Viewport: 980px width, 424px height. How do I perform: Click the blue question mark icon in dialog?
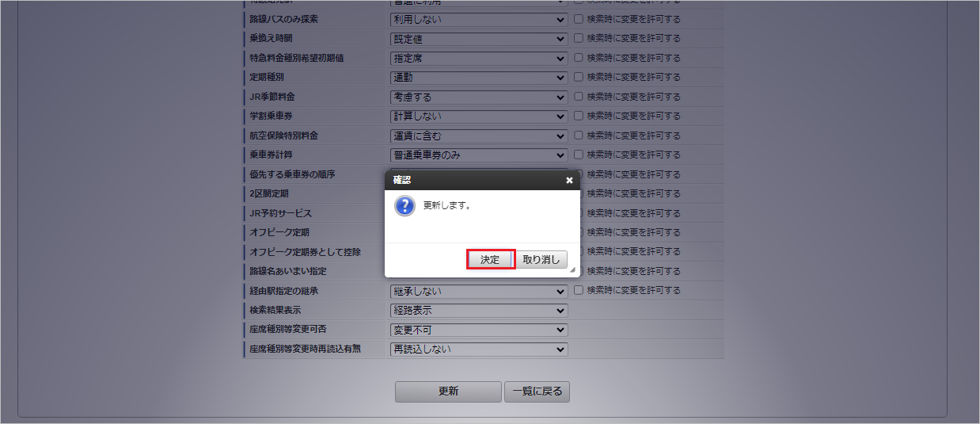405,207
